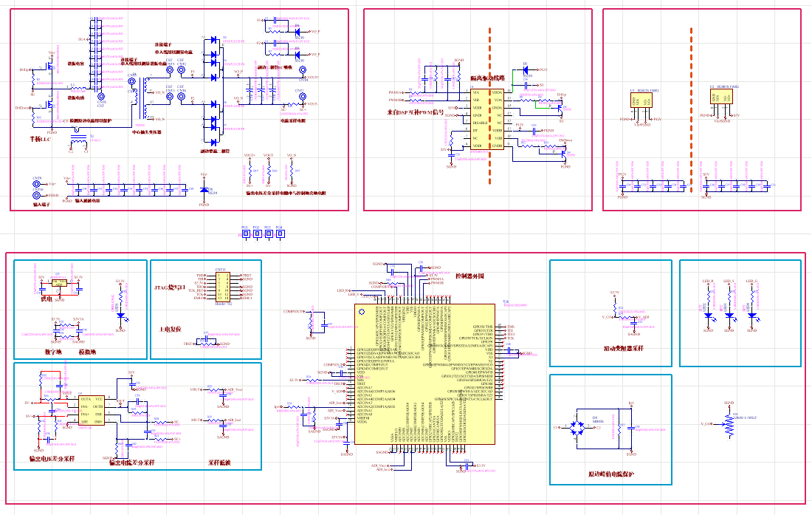Viewport: 812px width, 515px height.
Task: Click the B2405S-1WR2 power module
Action: click(721, 96)
